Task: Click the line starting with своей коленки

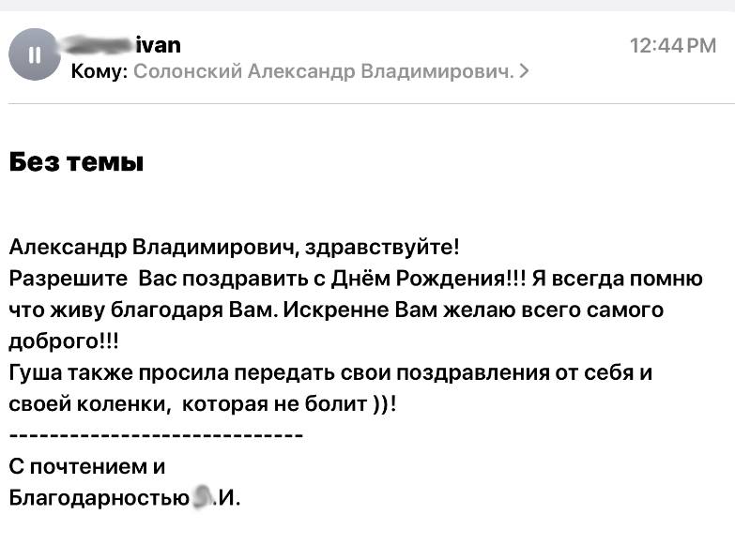Action: [x=203, y=403]
